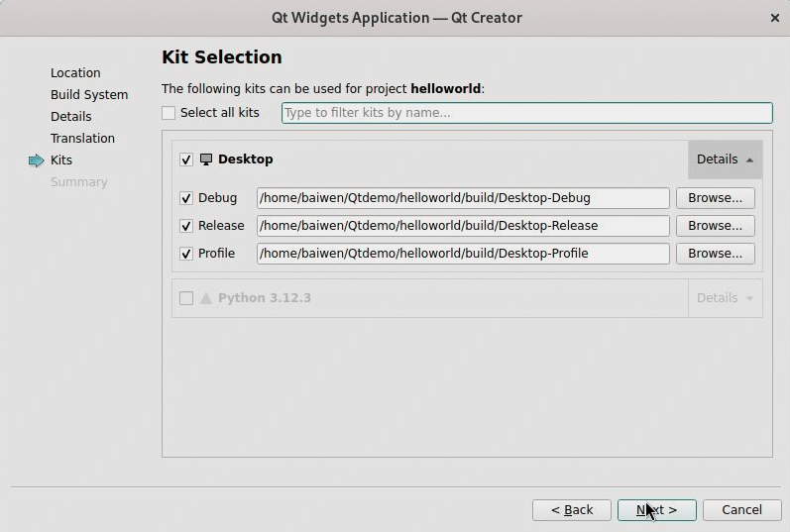Click the Desktop kit monitor icon
Viewport: 790px width, 532px height.
click(206, 160)
